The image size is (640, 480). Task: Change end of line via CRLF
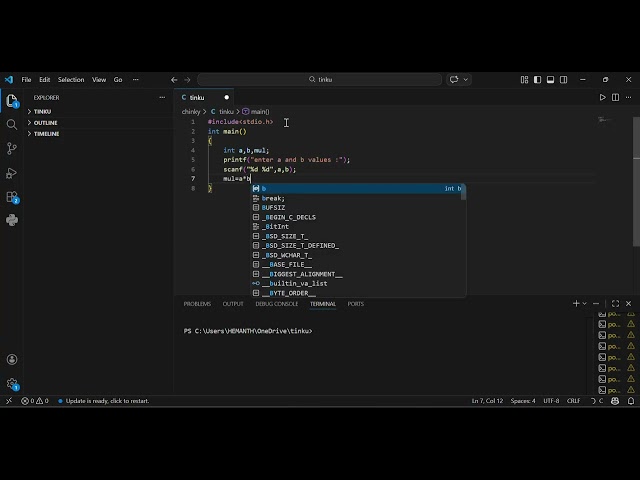(x=573, y=401)
